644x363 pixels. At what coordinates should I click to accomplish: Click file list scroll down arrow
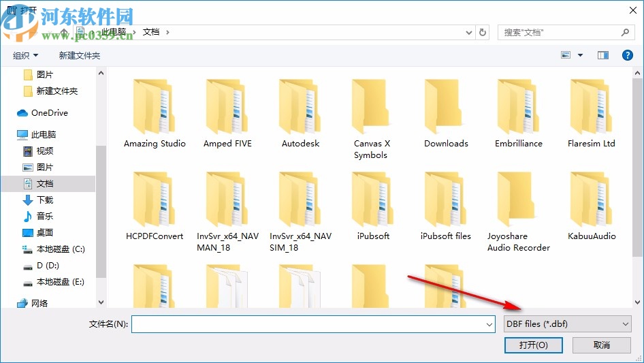tap(637, 302)
